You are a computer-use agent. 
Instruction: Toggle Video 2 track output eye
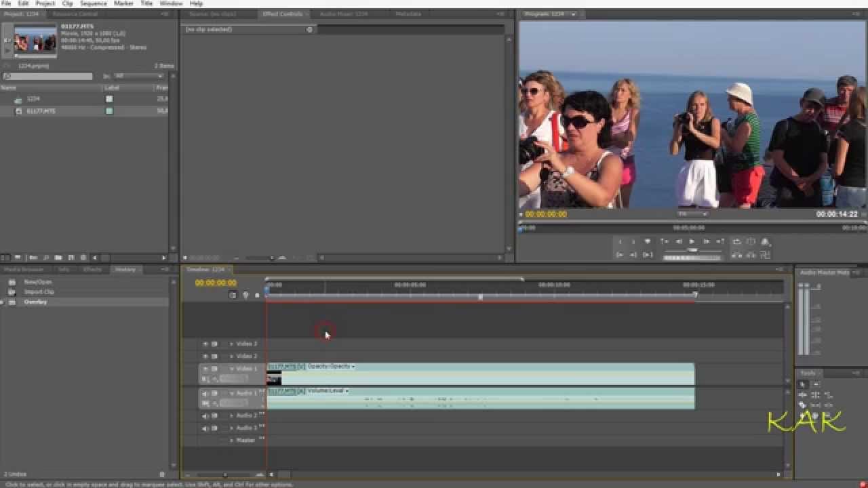(205, 356)
